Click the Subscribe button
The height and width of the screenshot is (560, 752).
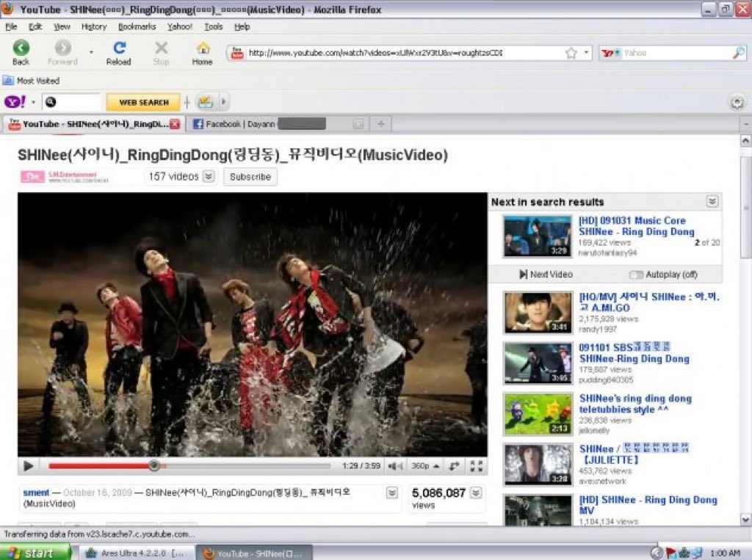250,177
